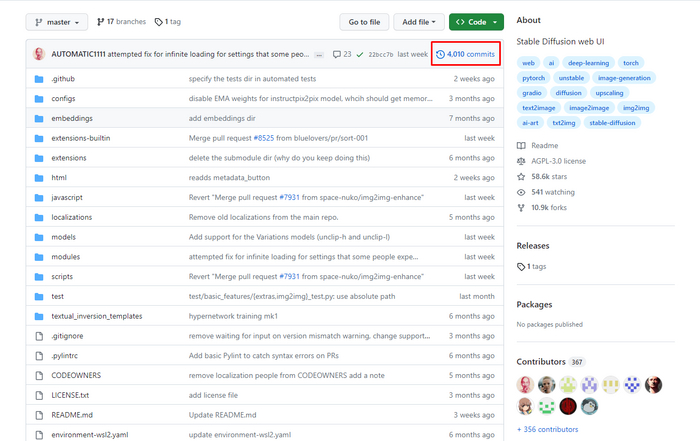Click 'hypernetwork training mk1' commit message

tap(233, 316)
